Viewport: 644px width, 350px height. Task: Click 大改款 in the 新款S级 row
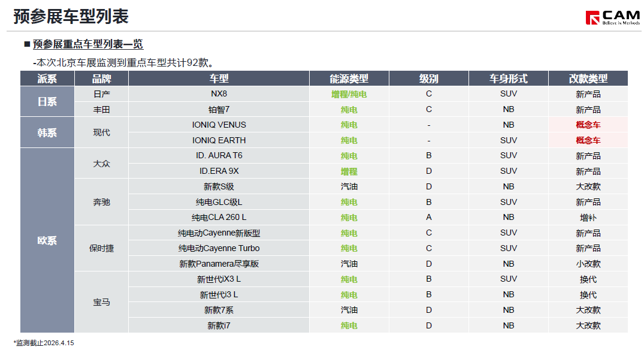tap(588, 186)
